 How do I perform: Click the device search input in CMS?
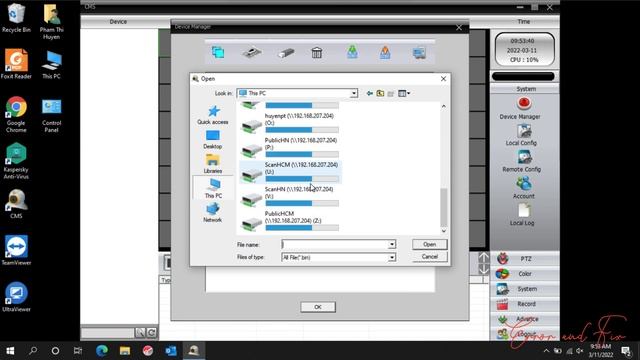[108, 333]
